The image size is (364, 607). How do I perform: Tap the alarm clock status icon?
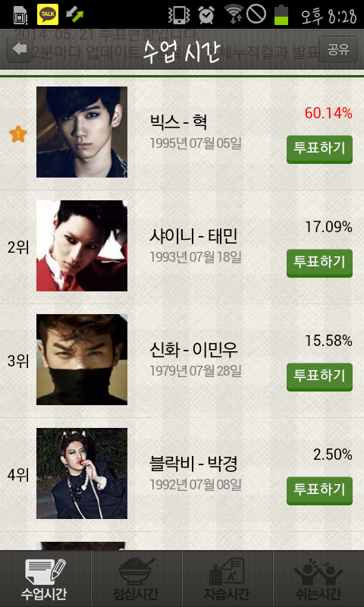coord(206,14)
